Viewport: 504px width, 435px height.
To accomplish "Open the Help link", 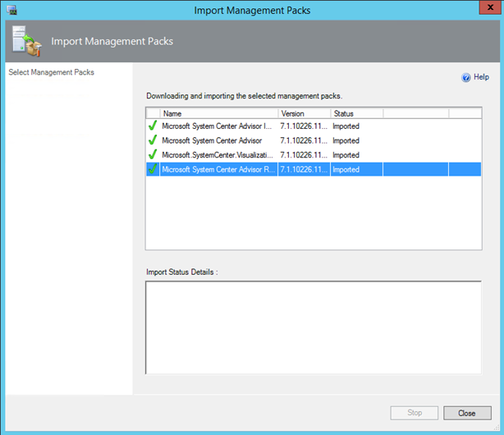I will pyautogui.click(x=481, y=77).
